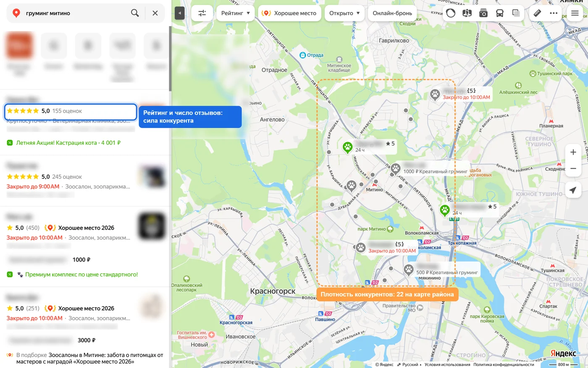Clear the search query with the X

pyautogui.click(x=155, y=13)
